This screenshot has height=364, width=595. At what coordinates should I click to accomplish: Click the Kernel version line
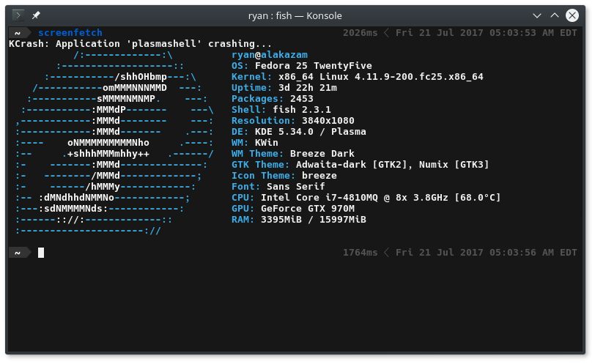357,77
